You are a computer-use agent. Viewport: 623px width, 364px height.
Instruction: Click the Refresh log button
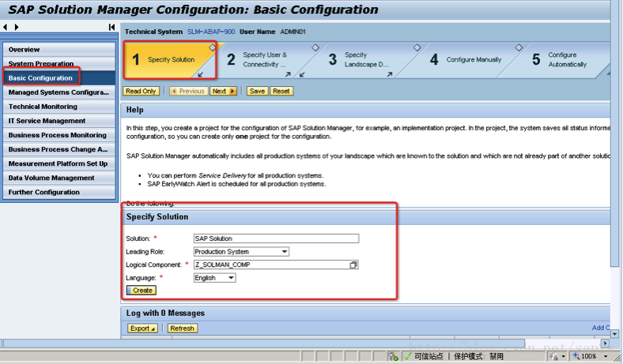[x=183, y=328]
